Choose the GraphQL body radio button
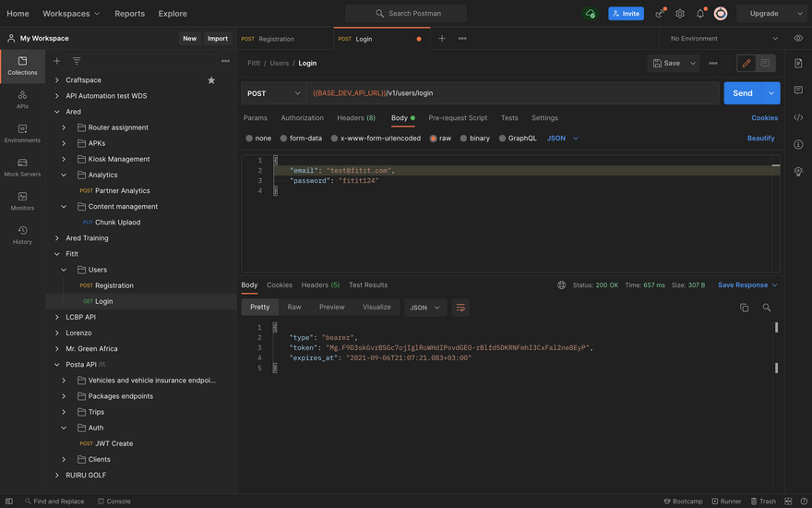Viewport: 812px width, 508px height. tap(517, 139)
